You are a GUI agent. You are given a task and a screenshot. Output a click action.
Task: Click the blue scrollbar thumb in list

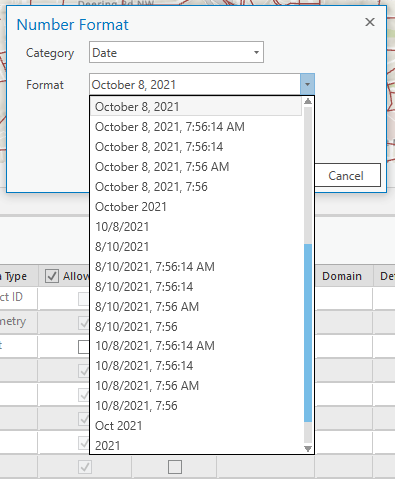coord(308,333)
